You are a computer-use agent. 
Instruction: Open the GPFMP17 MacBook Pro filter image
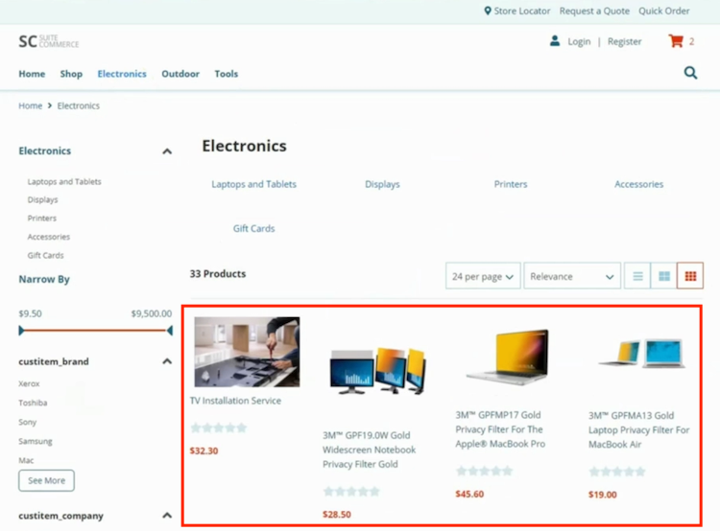pyautogui.click(x=507, y=356)
